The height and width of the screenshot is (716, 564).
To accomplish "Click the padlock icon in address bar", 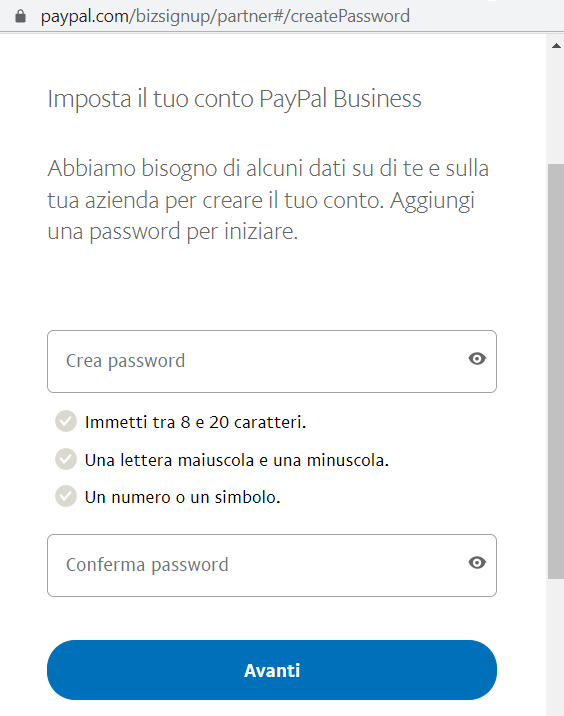I will coord(20,16).
